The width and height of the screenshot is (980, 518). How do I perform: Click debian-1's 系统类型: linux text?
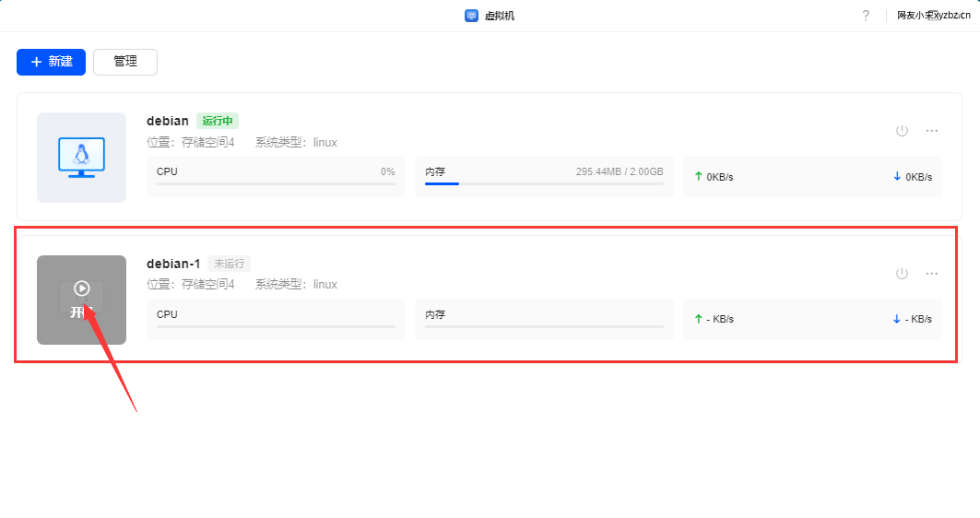point(296,284)
